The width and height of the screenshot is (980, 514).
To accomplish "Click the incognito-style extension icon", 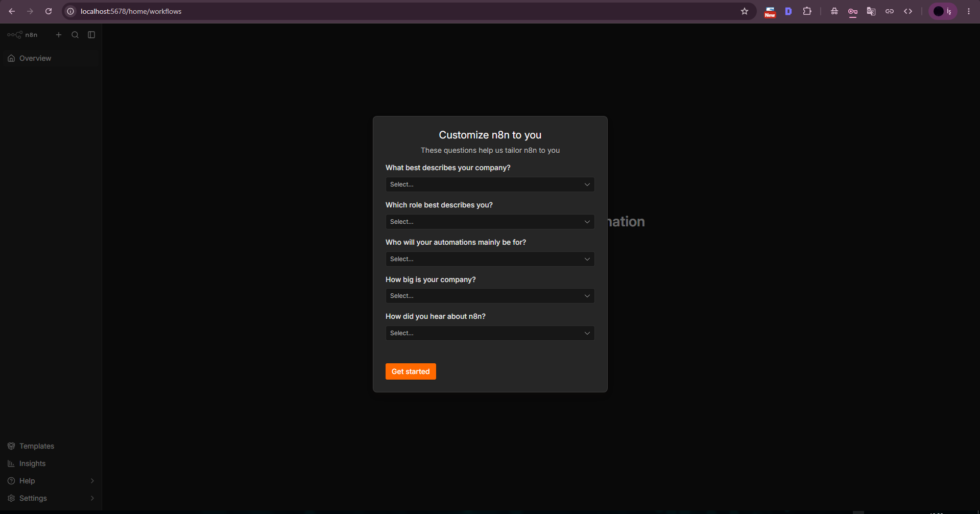I will (x=834, y=11).
